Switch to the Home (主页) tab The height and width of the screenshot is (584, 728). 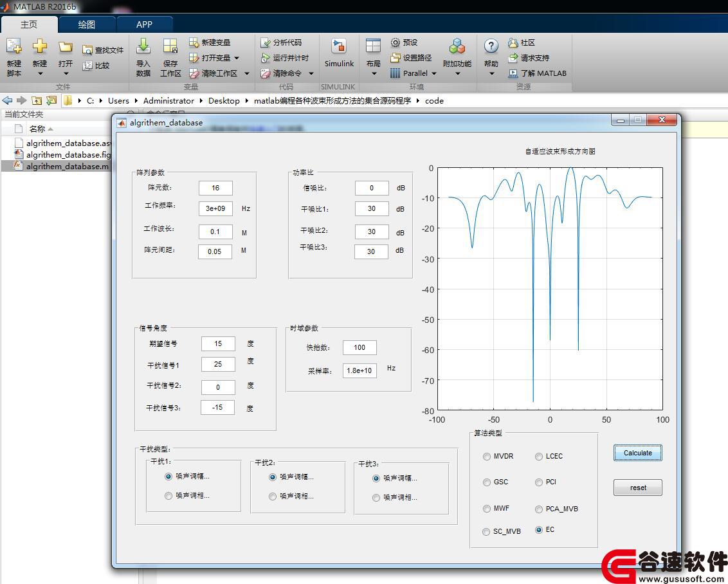tap(29, 24)
